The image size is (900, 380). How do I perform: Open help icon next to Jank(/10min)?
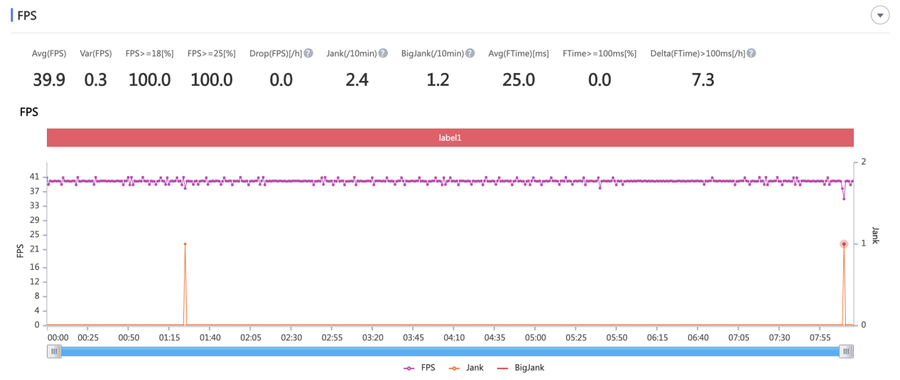[383, 53]
